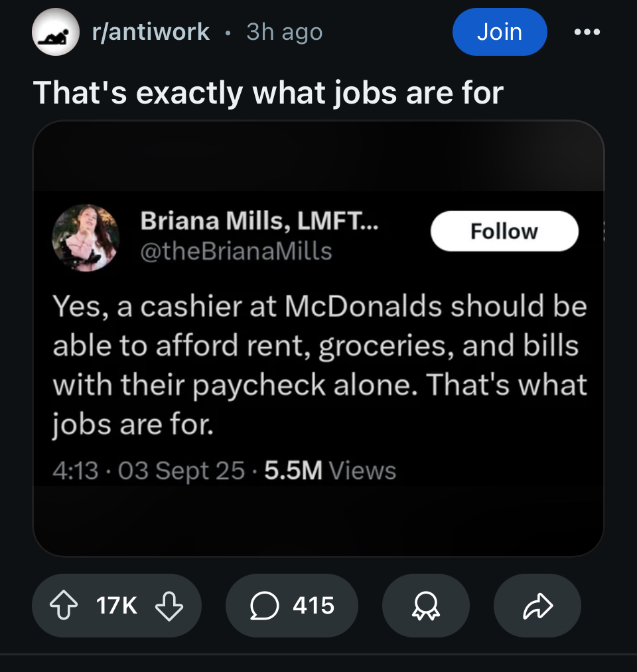Image resolution: width=637 pixels, height=672 pixels.
Task: Click Briana Mills profile picture
Action: pyautogui.click(x=86, y=237)
